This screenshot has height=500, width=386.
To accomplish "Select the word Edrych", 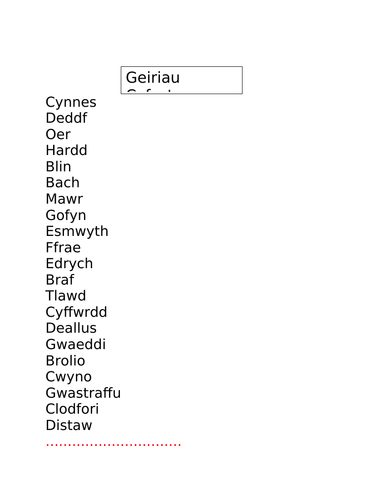I will point(69,264).
